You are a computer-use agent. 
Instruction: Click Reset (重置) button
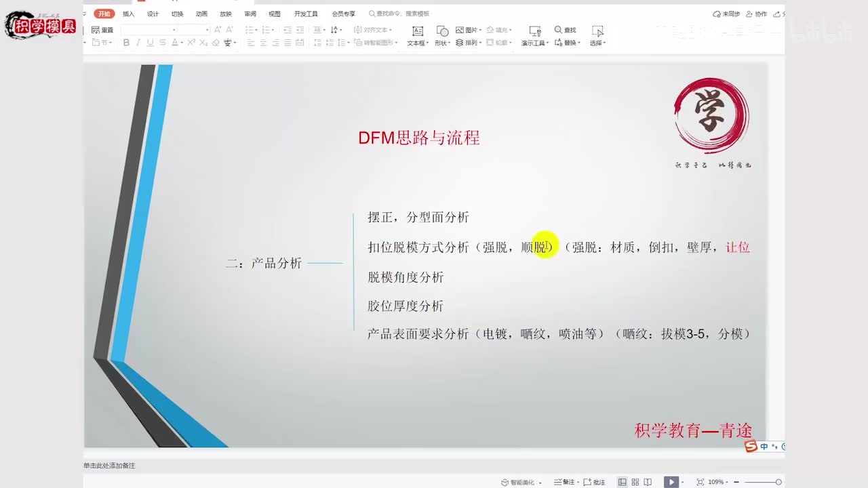click(x=102, y=30)
